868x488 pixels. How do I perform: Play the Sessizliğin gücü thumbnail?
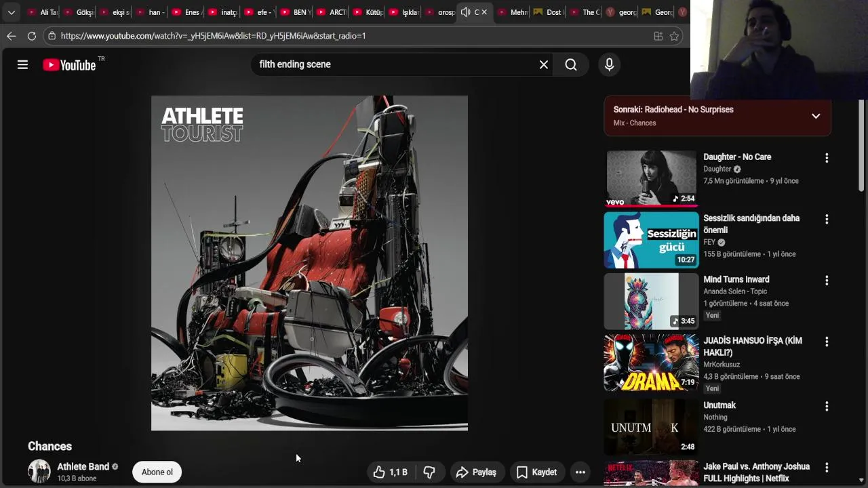pyautogui.click(x=651, y=240)
